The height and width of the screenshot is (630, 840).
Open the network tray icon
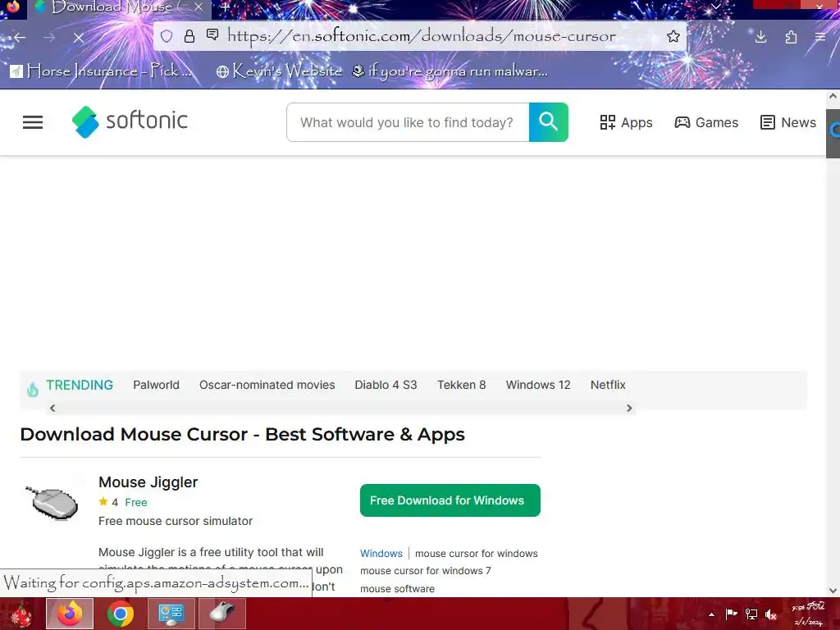(751, 614)
